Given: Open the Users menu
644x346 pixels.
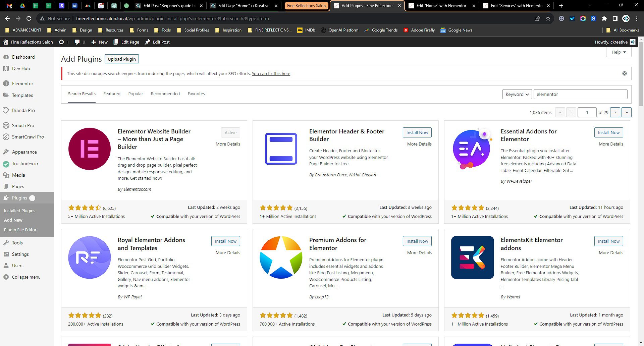Looking at the screenshot, I should (x=17, y=266).
